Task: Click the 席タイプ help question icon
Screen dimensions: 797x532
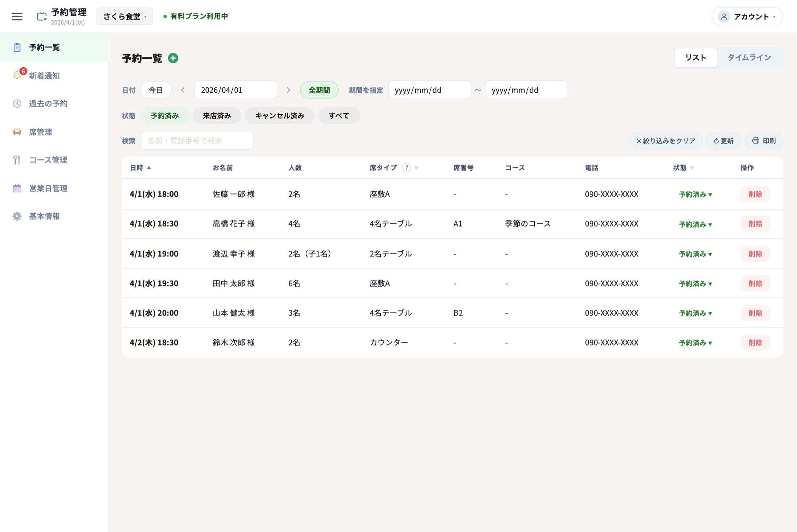Action: point(406,167)
